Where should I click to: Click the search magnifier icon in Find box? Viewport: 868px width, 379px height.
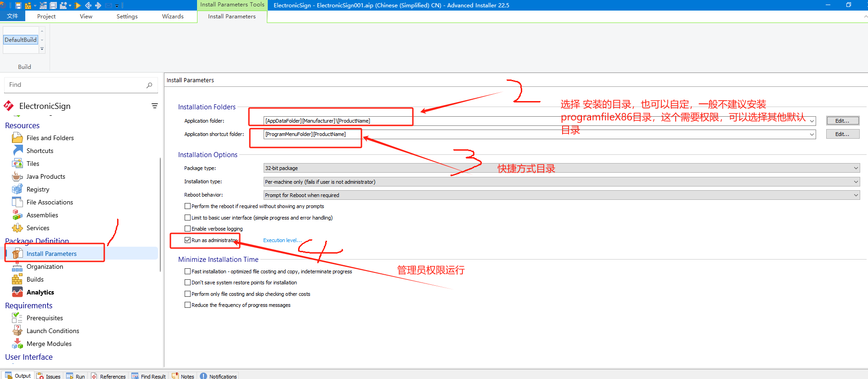tap(149, 85)
